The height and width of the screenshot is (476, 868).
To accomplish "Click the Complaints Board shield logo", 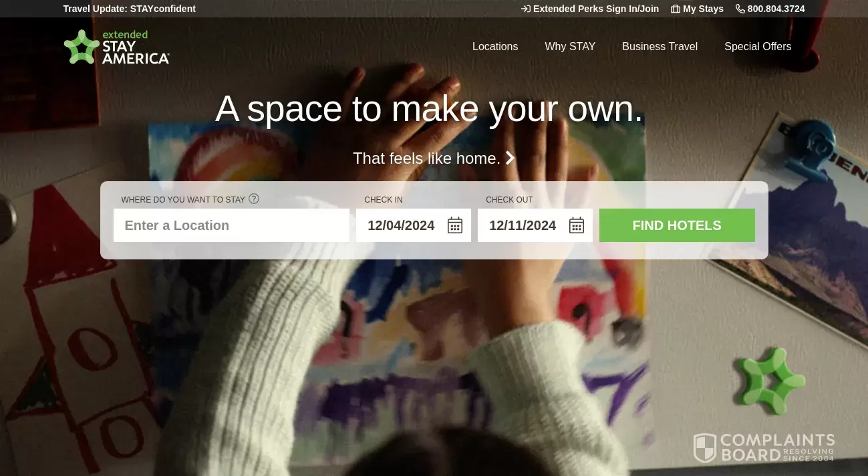I will pyautogui.click(x=704, y=447).
